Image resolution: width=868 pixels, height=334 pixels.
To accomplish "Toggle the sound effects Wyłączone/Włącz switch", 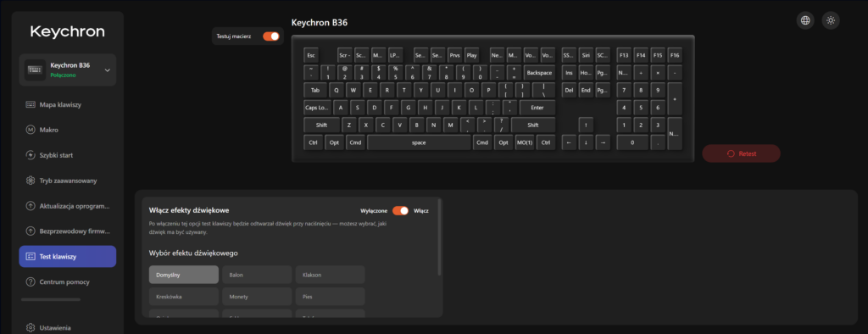I will coord(400,210).
